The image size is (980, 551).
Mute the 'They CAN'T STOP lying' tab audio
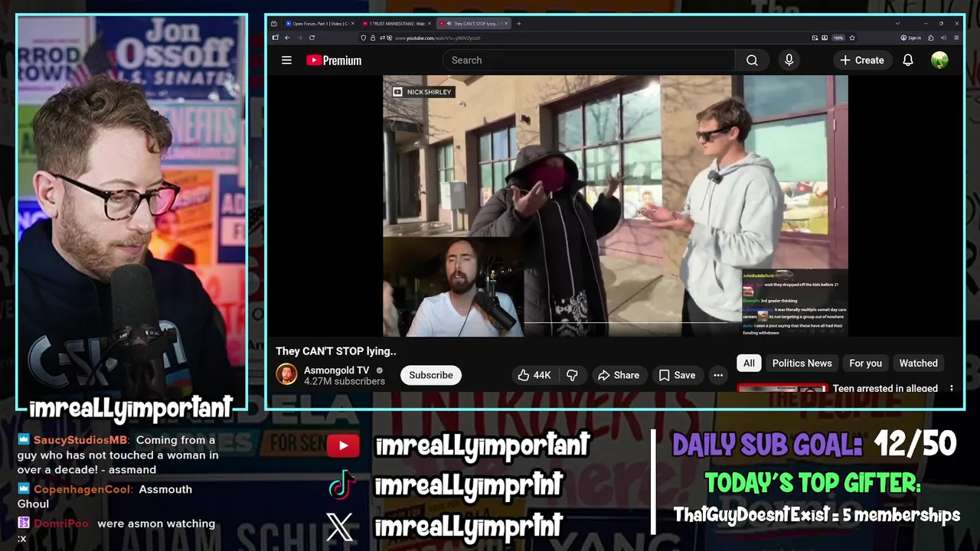click(x=449, y=24)
